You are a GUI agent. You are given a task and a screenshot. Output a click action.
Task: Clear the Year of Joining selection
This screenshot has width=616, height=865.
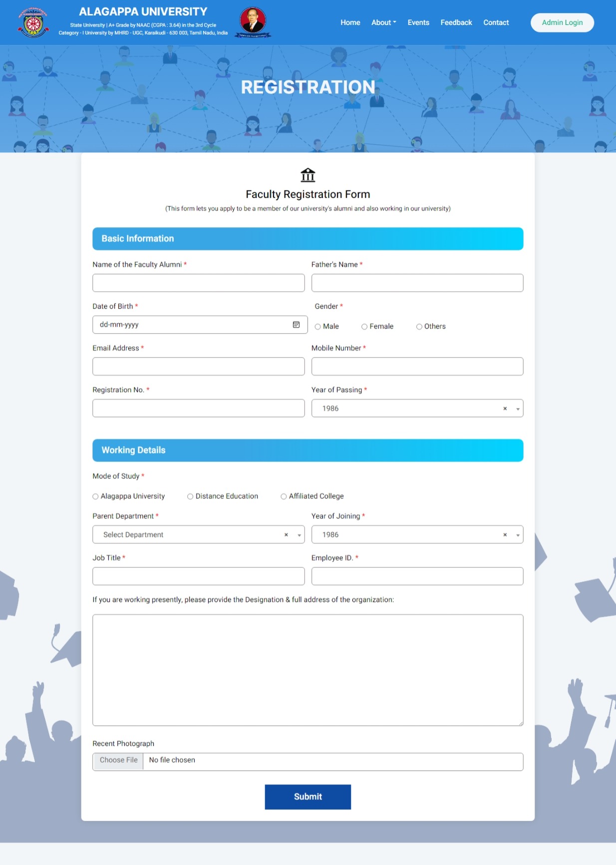[x=505, y=535]
